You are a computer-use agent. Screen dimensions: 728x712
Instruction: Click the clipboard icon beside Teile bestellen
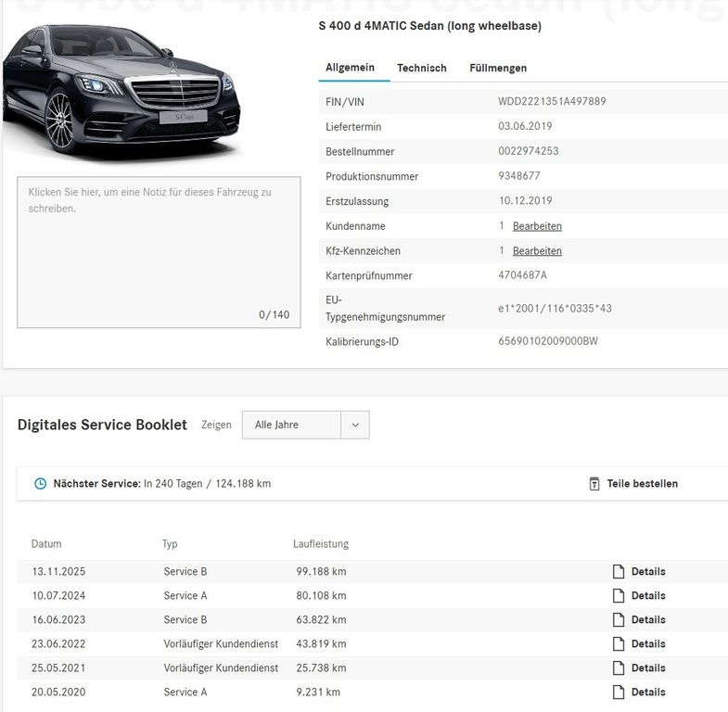coord(594,484)
